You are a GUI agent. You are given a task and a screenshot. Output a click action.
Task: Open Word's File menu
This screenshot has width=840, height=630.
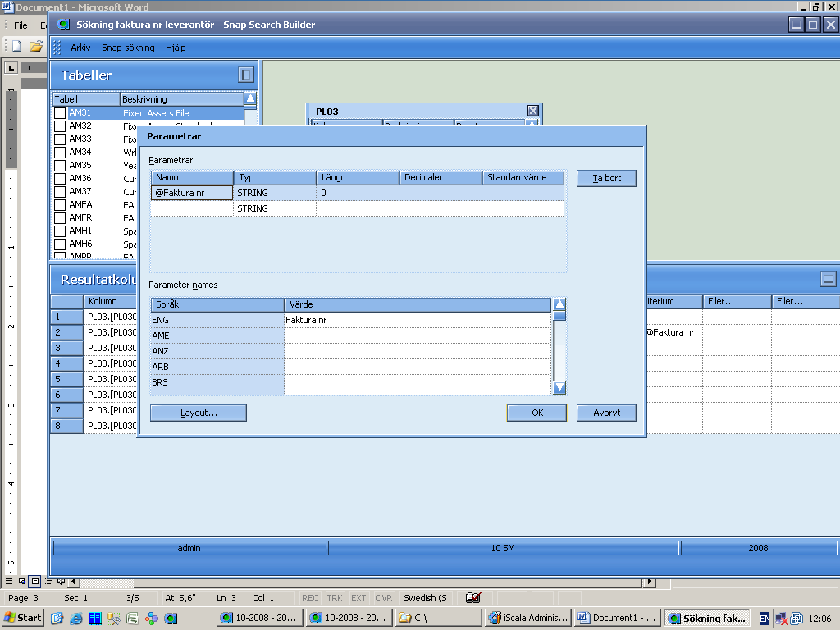tap(21, 25)
